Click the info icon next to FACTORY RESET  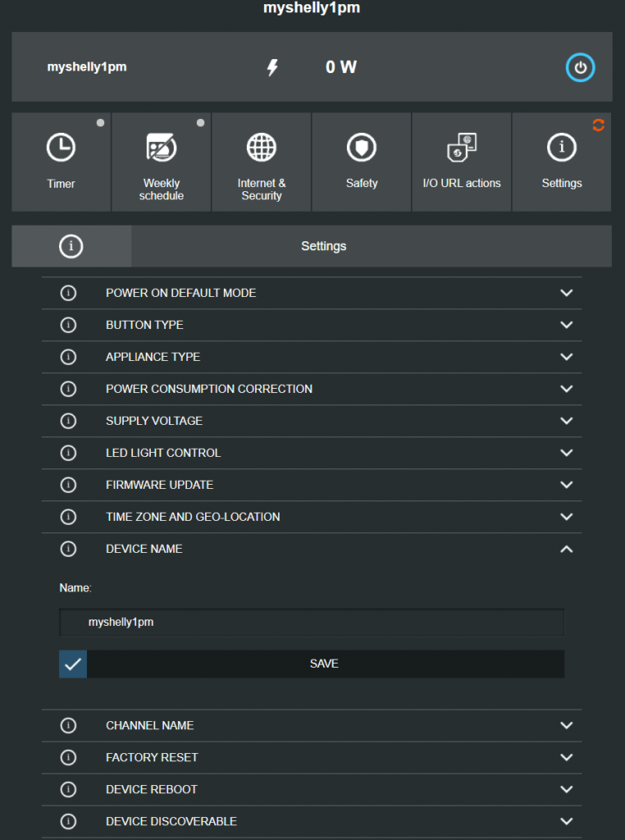(x=68, y=757)
